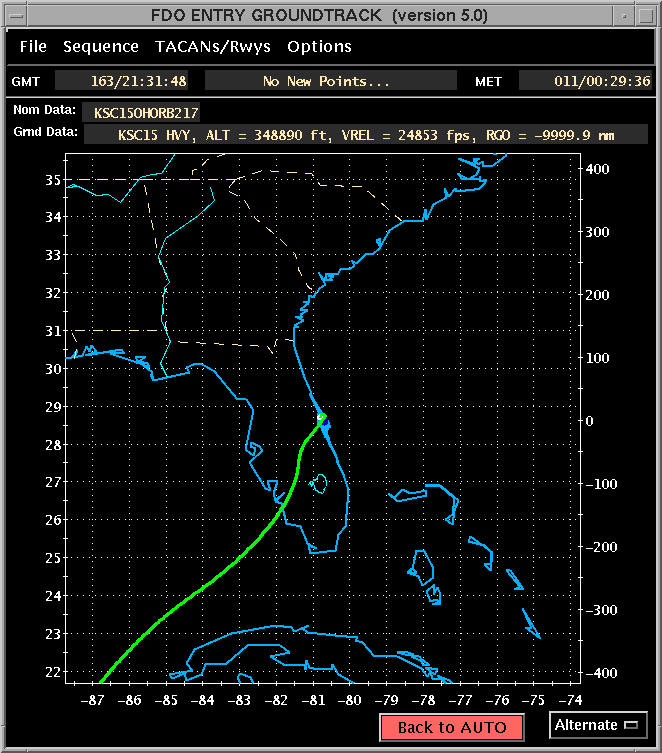662x753 pixels.
Task: Click the GMT label
Action: coord(25,81)
